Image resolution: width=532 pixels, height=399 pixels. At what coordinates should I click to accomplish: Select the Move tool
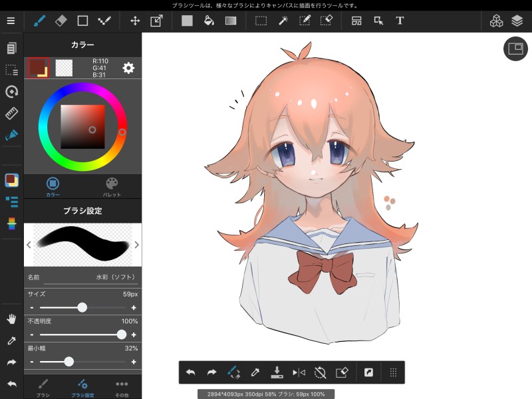[x=135, y=21]
